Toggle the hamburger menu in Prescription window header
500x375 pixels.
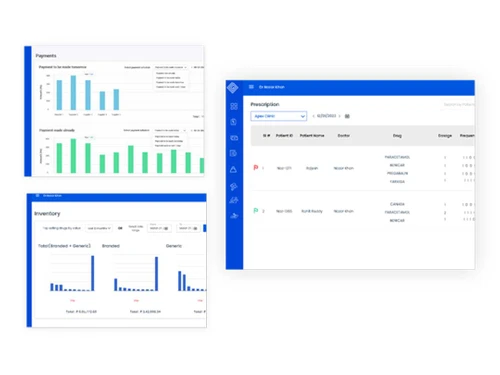pyautogui.click(x=251, y=87)
